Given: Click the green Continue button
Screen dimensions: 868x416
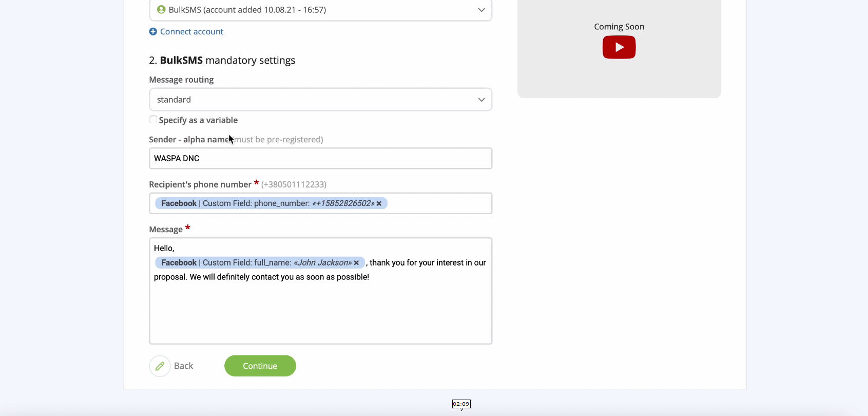Looking at the screenshot, I should 260,366.
